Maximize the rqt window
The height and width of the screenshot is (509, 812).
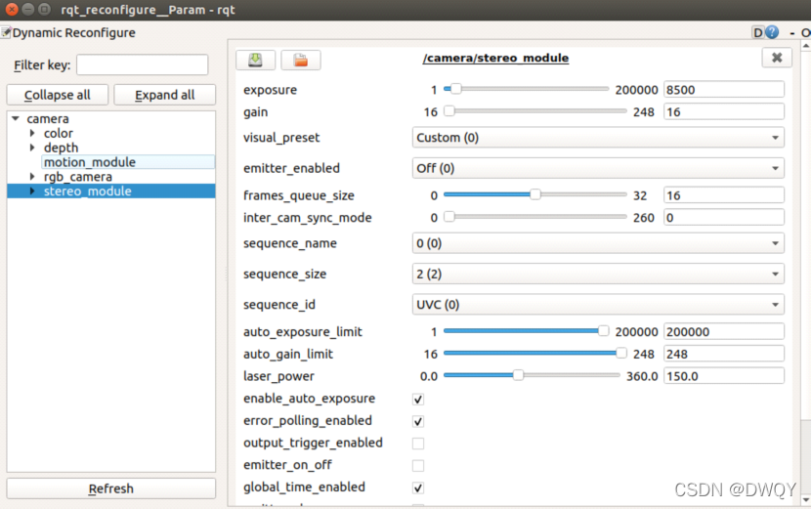pyautogui.click(x=45, y=10)
